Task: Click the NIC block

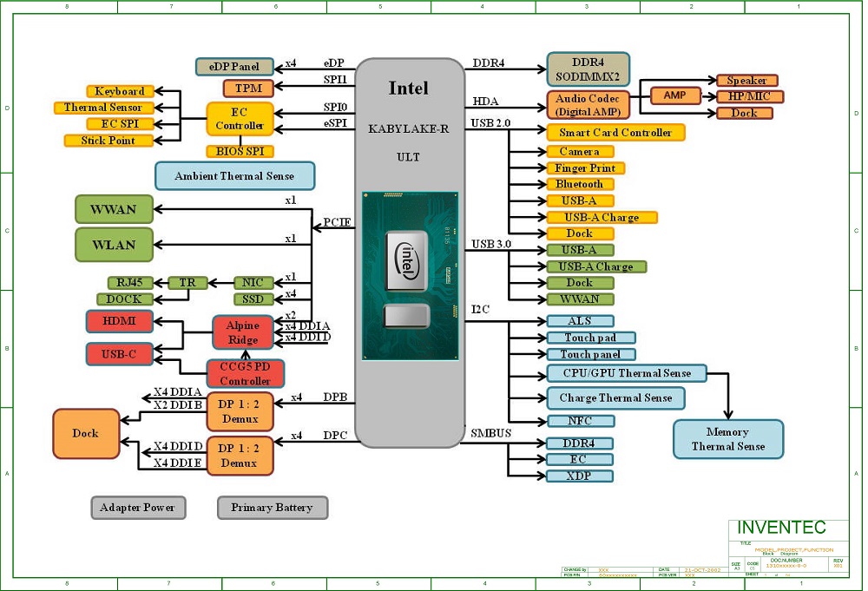Action: (253, 283)
